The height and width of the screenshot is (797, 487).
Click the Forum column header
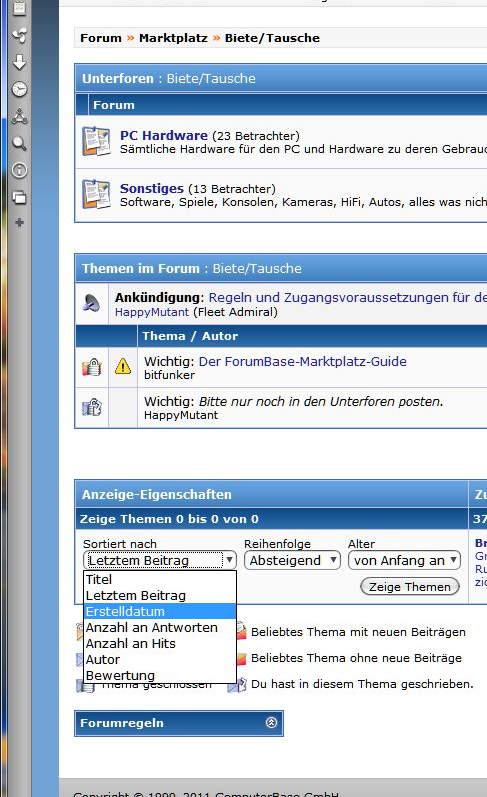point(114,105)
